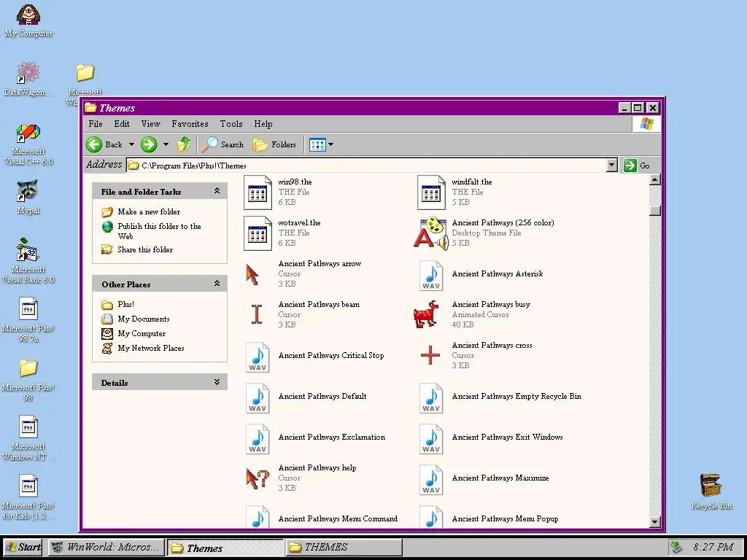Select Ancient Pathways Default WAV icon
This screenshot has width=747, height=560.
[258, 397]
